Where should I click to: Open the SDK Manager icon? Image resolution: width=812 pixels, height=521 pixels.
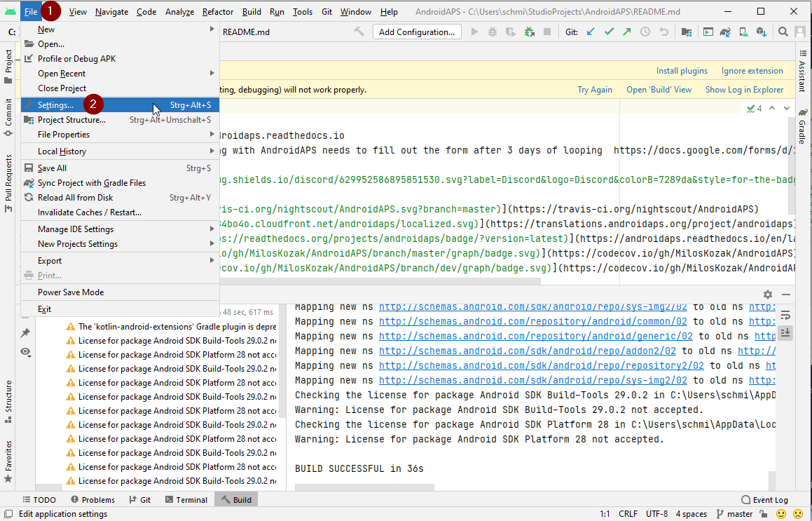point(762,32)
